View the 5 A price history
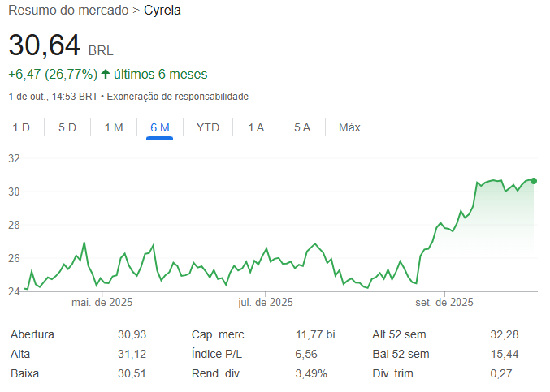Viewport: 550px width, 392px height. point(302,127)
